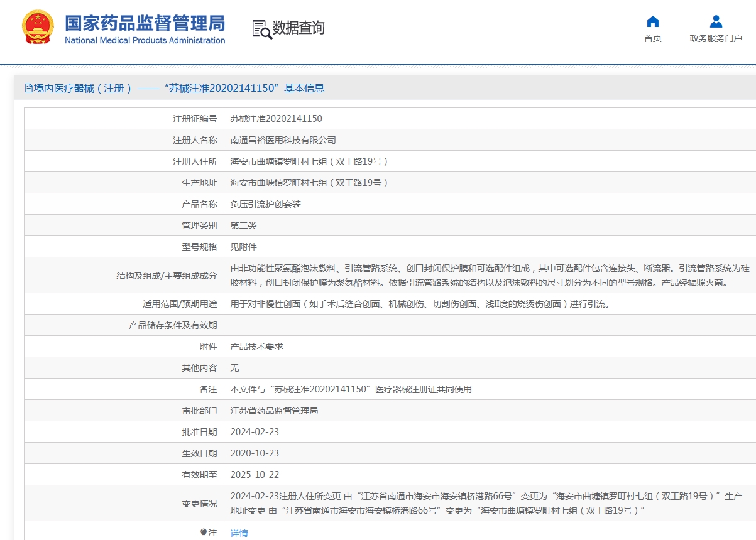Click the 审批部门 label
The width and height of the screenshot is (756, 540).
pyautogui.click(x=199, y=411)
